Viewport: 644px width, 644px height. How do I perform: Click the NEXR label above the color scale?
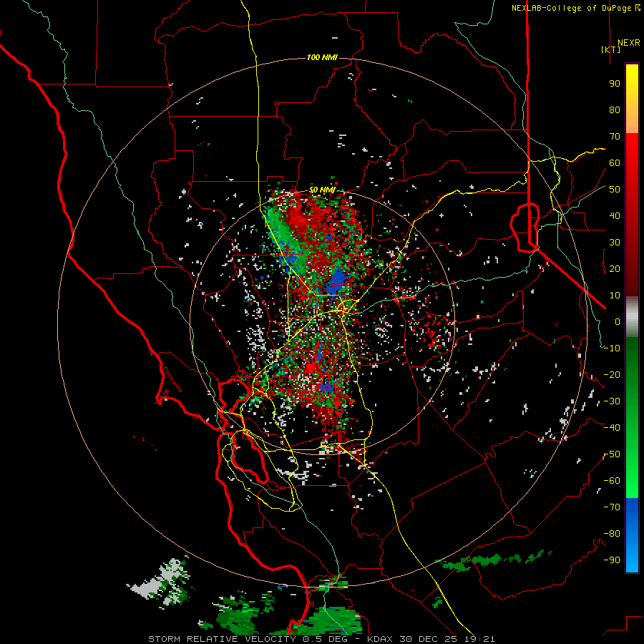tap(628, 43)
